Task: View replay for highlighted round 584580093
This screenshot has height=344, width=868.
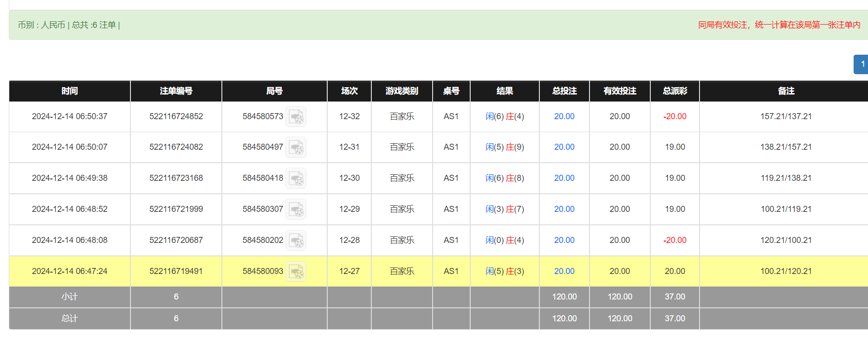Action: click(296, 272)
